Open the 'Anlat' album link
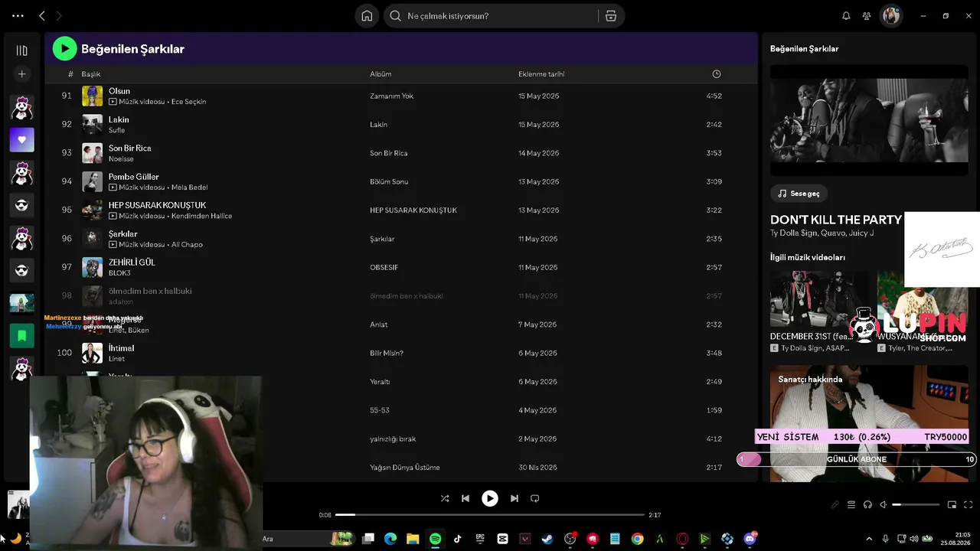The height and width of the screenshot is (551, 980). (x=378, y=324)
